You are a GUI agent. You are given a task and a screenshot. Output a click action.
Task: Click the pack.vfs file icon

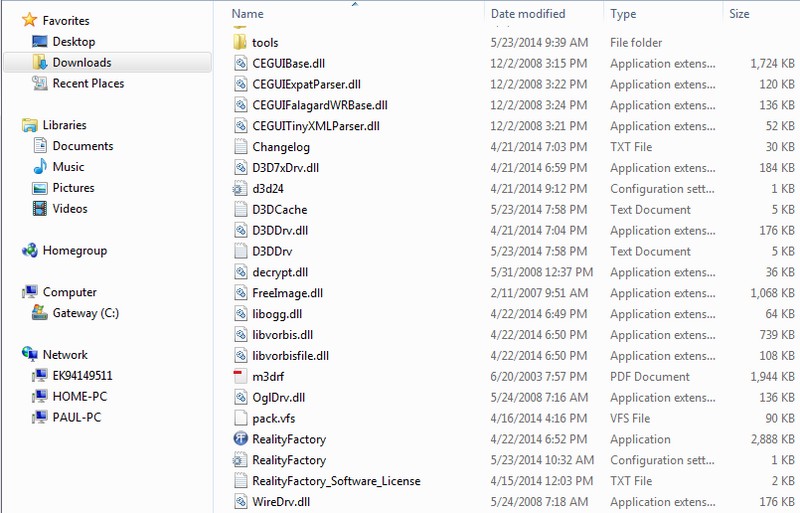tap(240, 418)
